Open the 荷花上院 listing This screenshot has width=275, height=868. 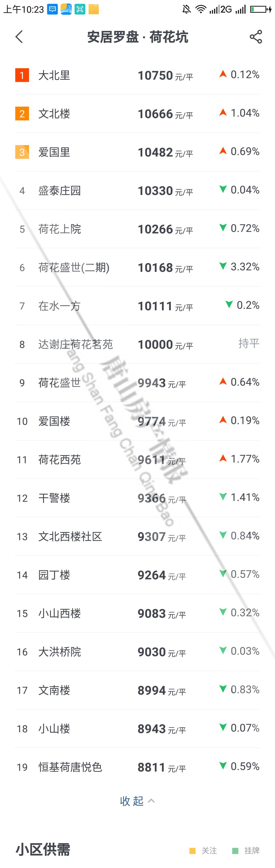coord(60,229)
